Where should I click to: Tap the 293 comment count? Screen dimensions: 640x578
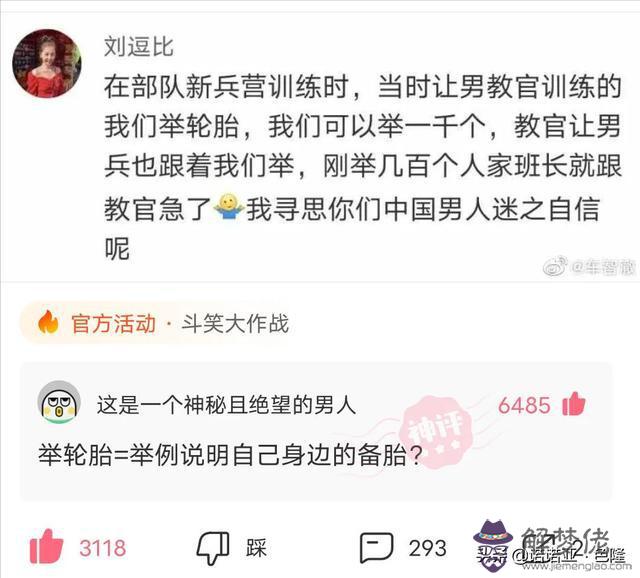427,548
